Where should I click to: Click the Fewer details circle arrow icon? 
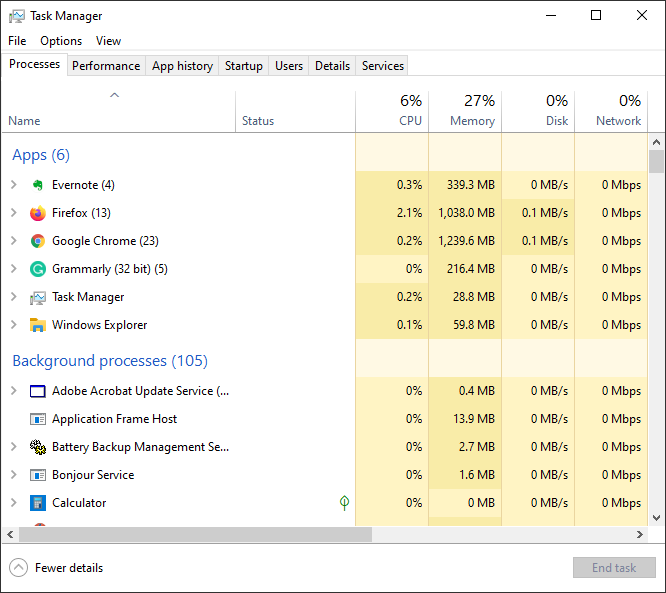point(18,568)
